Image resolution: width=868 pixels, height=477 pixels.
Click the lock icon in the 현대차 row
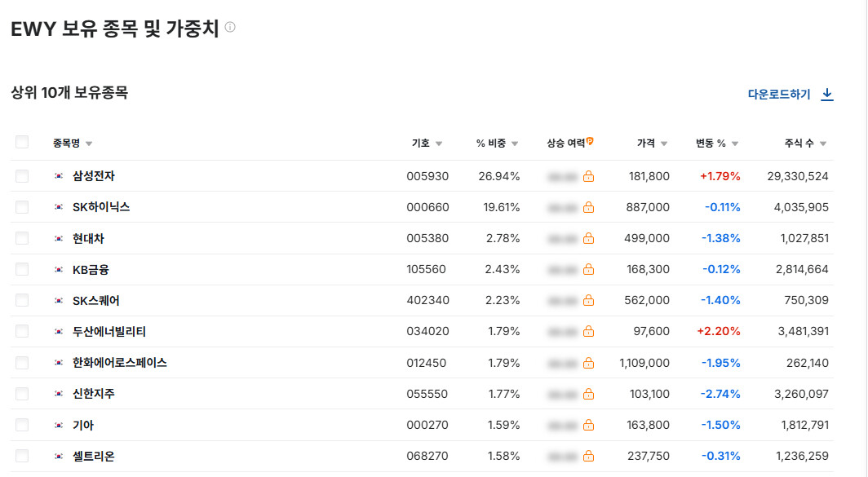588,238
